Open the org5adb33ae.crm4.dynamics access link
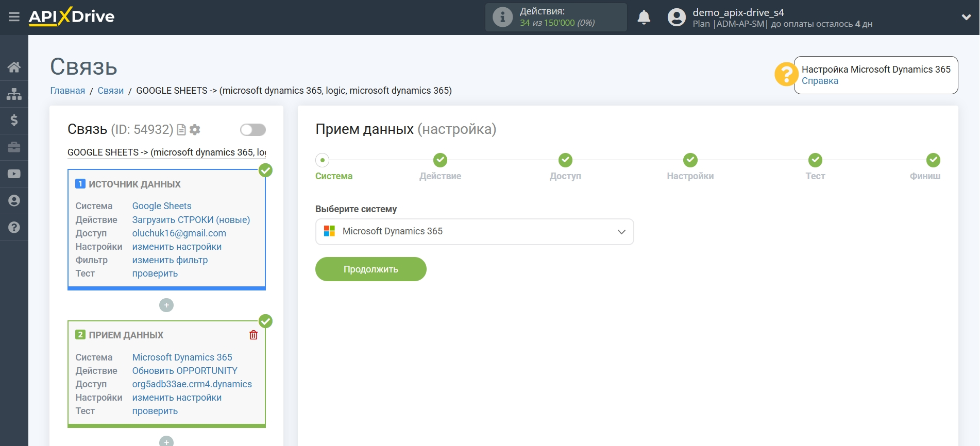The height and width of the screenshot is (446, 980). tap(192, 384)
